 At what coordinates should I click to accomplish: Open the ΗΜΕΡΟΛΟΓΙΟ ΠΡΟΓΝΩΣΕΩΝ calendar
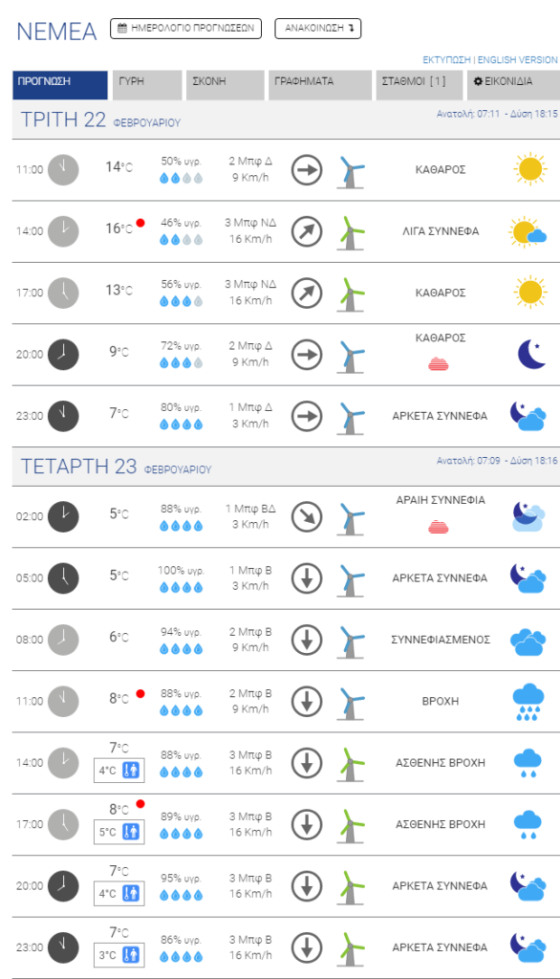(186, 29)
